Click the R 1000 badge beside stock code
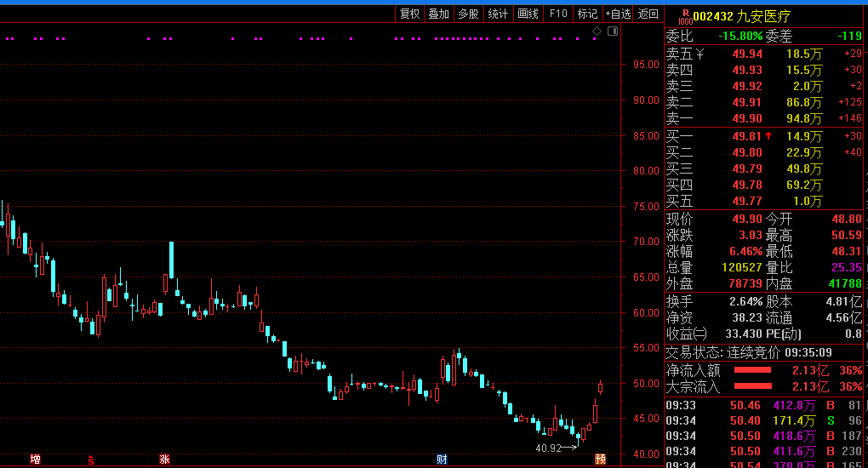This screenshot has width=868, height=468. pos(684,16)
